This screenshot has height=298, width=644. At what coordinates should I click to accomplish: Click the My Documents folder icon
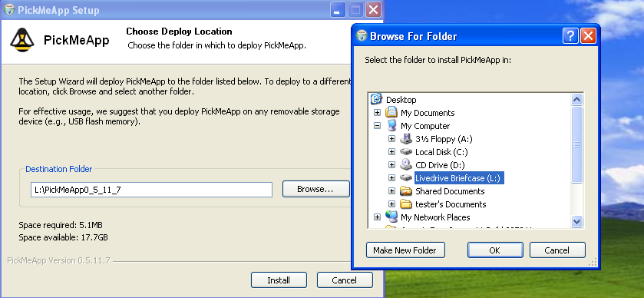point(391,113)
